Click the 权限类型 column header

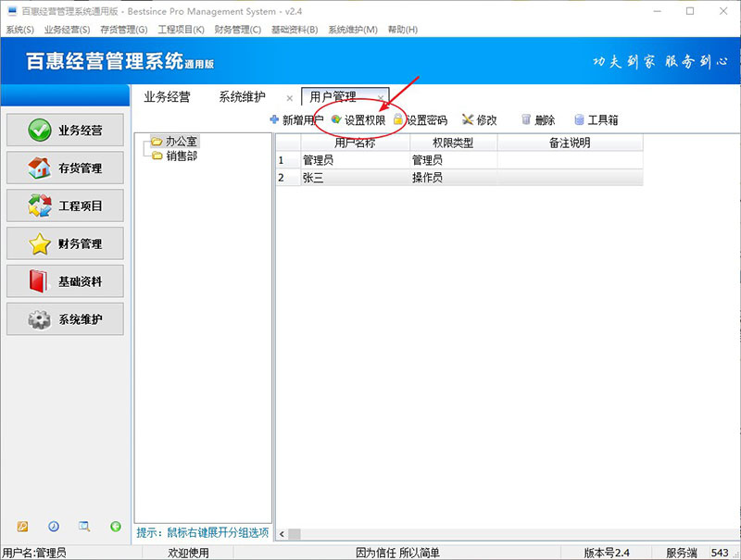tap(453, 143)
